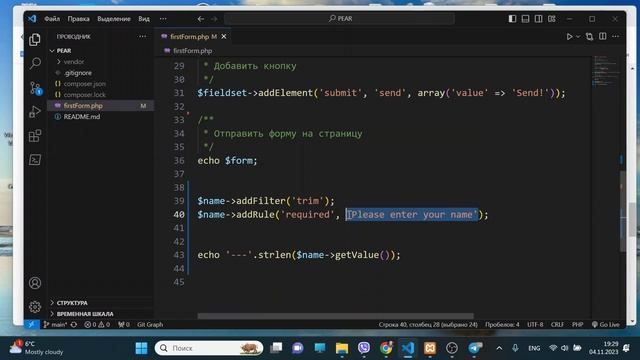640x360 pixels.
Task: Change indentation via Пробелов: 4
Action: pos(502,324)
